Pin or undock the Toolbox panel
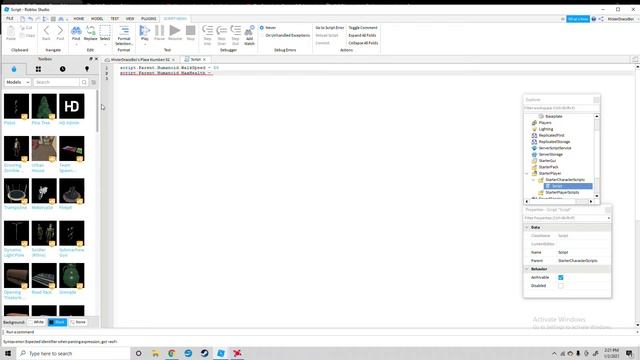The image size is (640, 360). coord(91,59)
